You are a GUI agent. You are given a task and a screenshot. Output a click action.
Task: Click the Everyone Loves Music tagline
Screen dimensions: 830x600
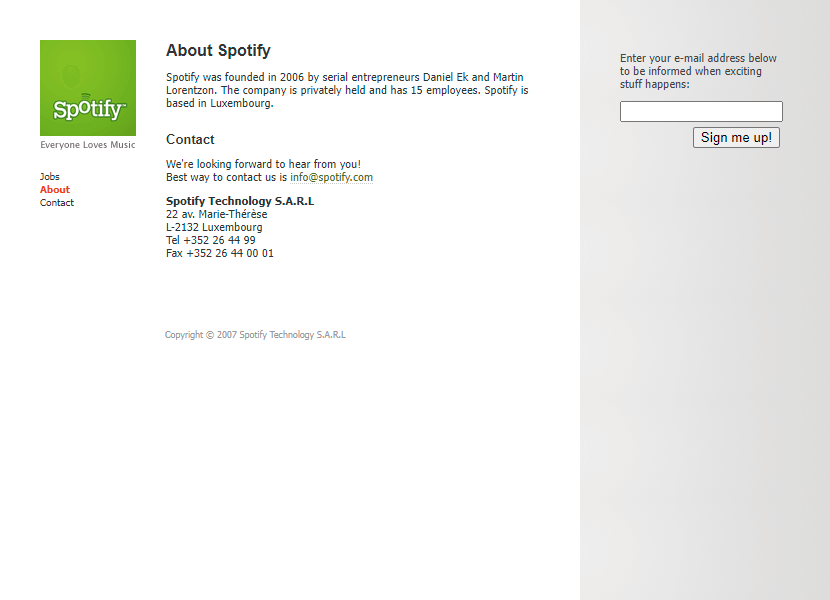coord(88,145)
